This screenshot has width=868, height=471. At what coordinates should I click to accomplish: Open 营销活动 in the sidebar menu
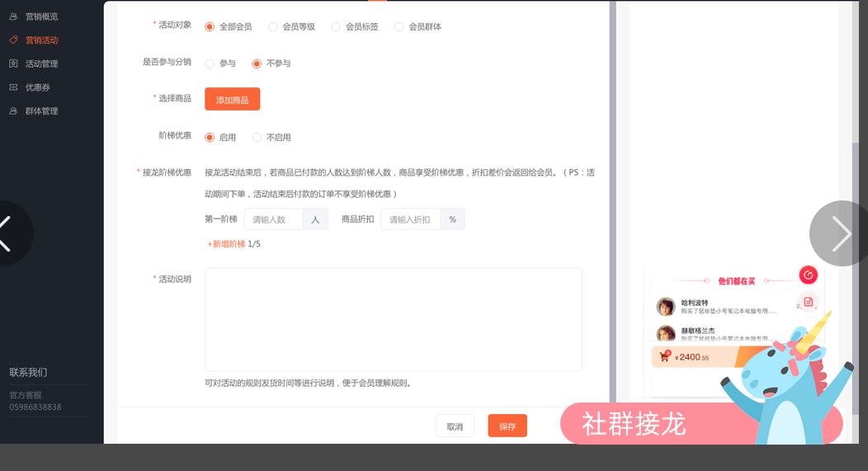tap(41, 40)
